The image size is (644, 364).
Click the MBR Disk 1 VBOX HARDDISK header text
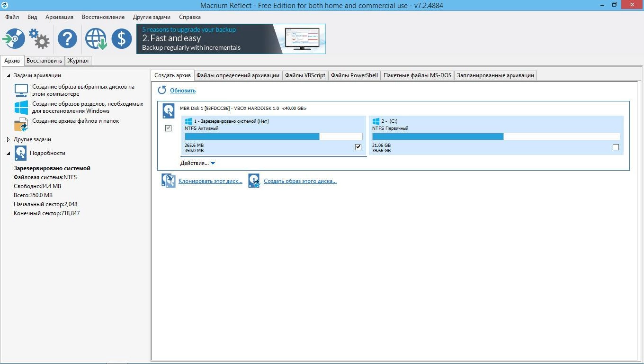[243, 109]
